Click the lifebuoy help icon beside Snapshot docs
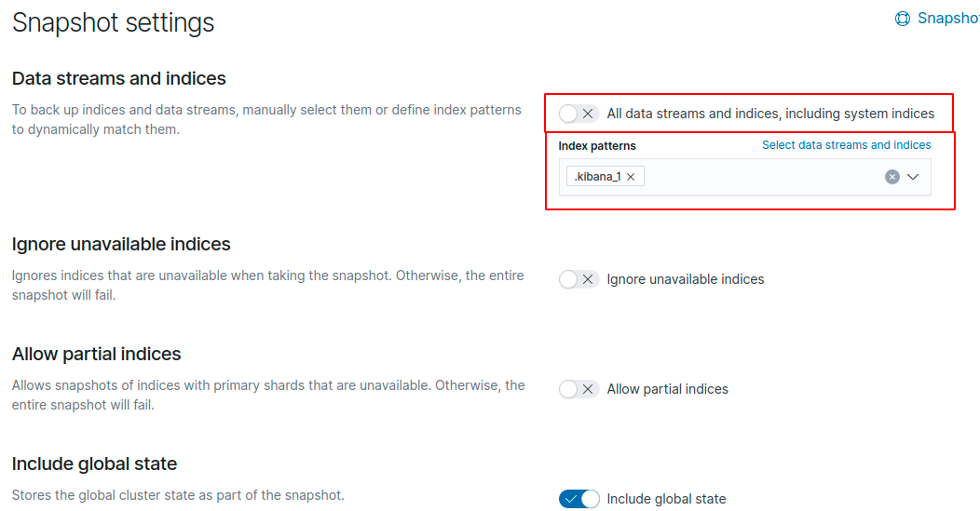Image resolution: width=980 pixels, height=511 pixels. (902, 19)
